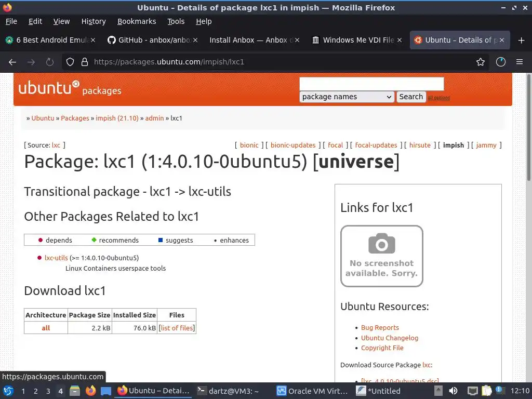Close the GitHub anbox tab
Image resolution: width=532 pixels, height=399 pixels.
(x=195, y=40)
